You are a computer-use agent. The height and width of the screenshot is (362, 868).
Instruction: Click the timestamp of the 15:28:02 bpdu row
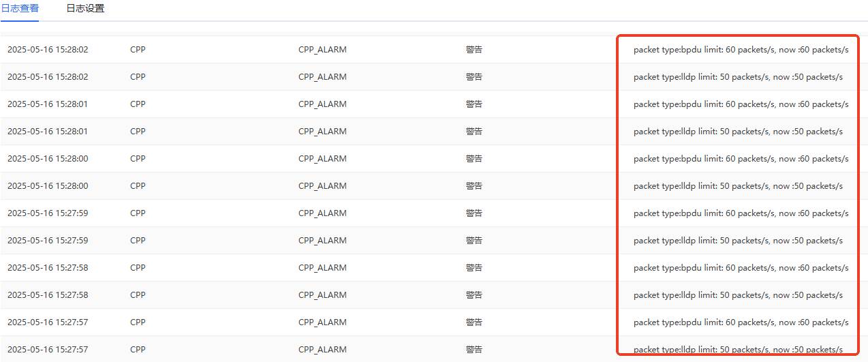tap(48, 50)
